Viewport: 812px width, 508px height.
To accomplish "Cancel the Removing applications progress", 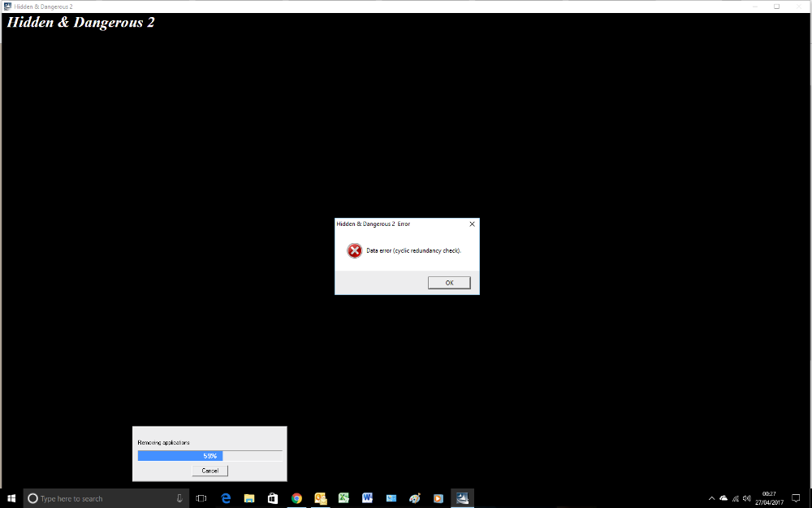I will coord(209,471).
